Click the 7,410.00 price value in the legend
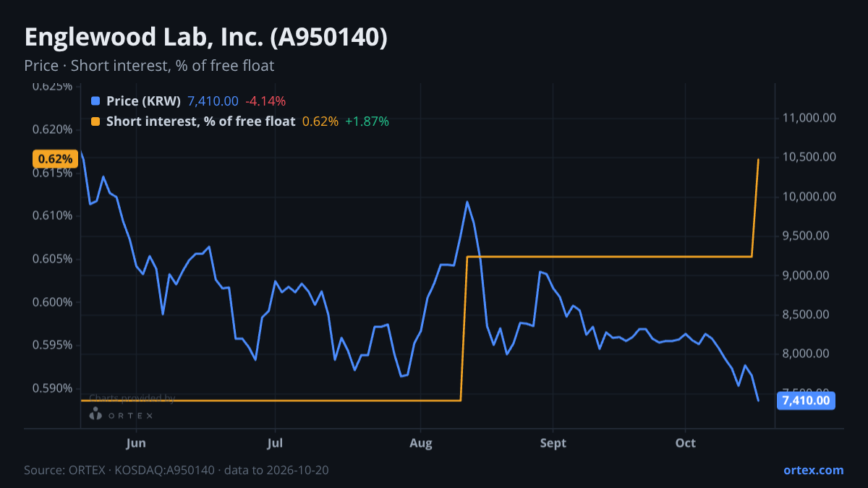The width and height of the screenshot is (868, 488). pos(213,100)
